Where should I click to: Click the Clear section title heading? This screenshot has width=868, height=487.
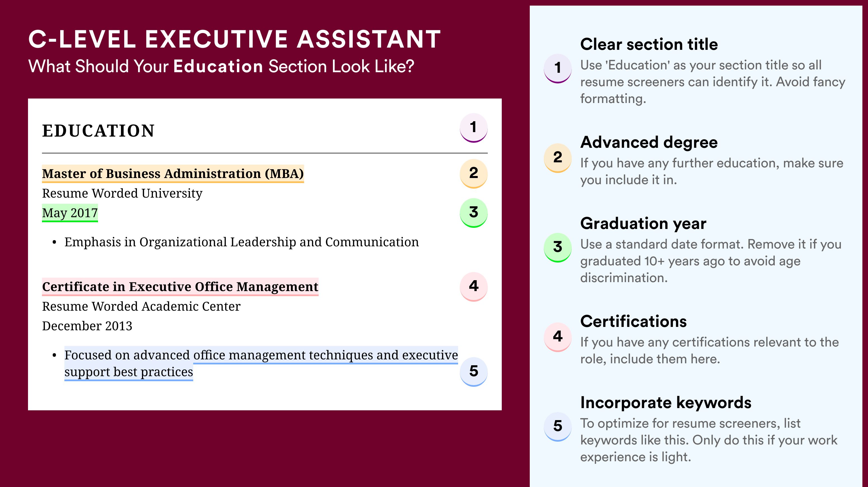(649, 44)
